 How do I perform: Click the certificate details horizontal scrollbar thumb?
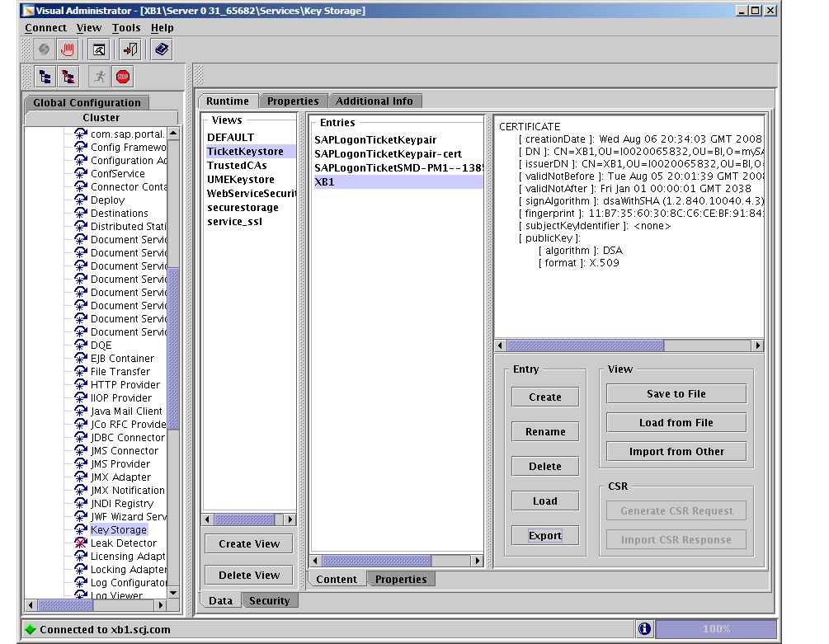pos(586,346)
